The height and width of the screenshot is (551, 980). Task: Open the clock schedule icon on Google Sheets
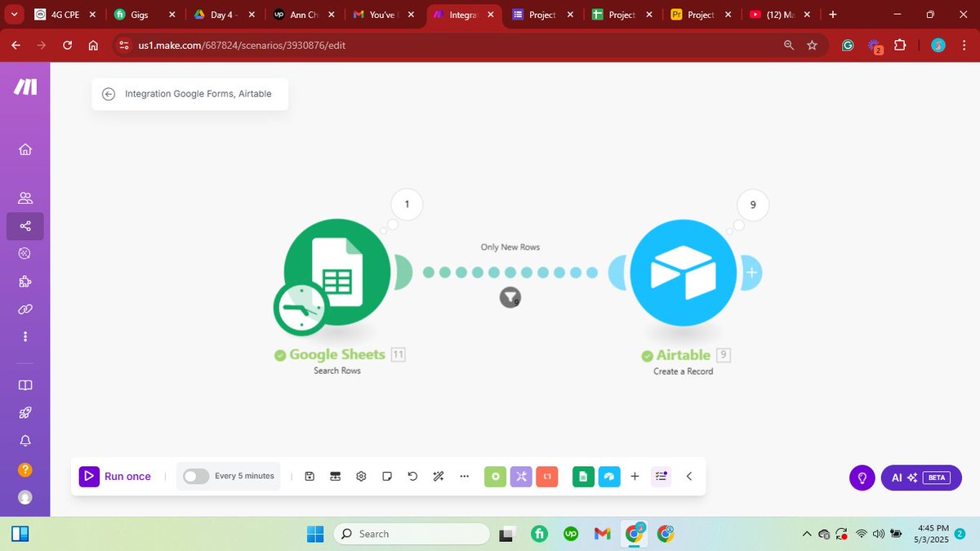tap(301, 309)
